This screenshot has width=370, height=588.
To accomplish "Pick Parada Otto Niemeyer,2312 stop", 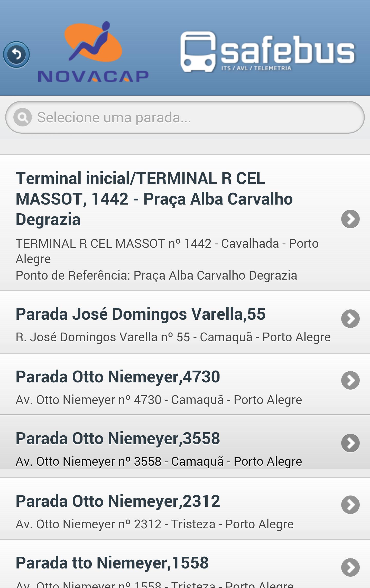I will pyautogui.click(x=118, y=501).
